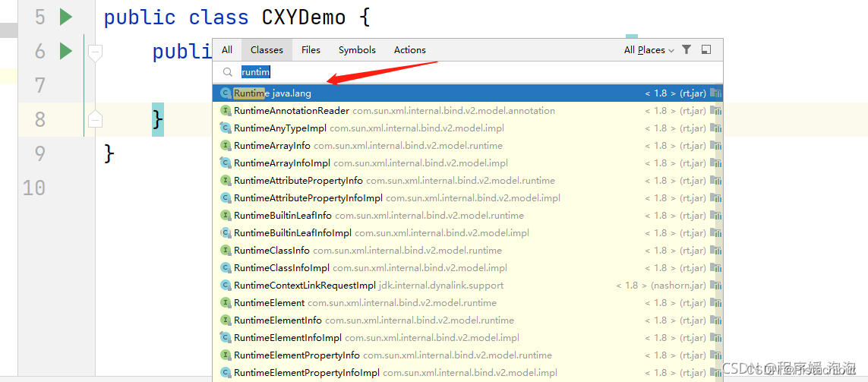
Task: Collapse code fold marker on line 6
Action: [x=95, y=54]
